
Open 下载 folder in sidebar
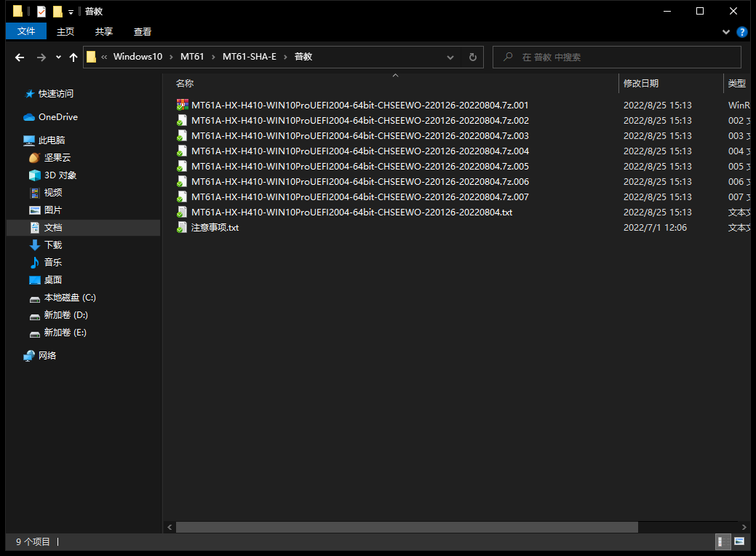tap(53, 245)
